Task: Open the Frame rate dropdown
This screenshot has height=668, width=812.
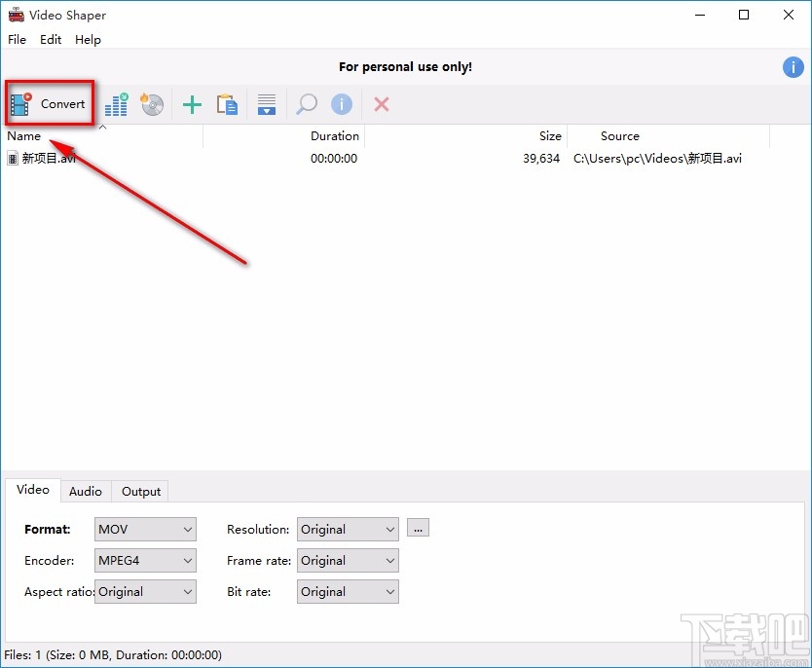Action: [x=348, y=560]
